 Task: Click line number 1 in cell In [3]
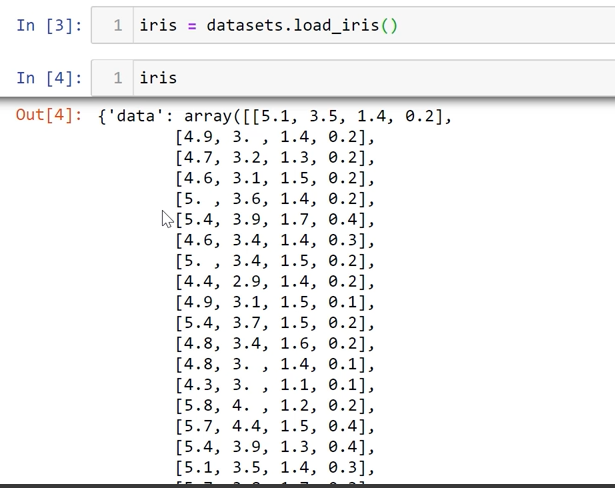pos(117,25)
